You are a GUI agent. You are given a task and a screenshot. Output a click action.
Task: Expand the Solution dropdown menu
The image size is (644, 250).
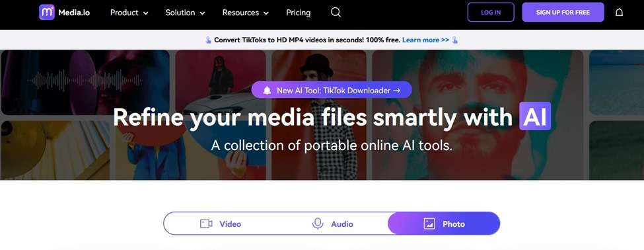(x=185, y=13)
